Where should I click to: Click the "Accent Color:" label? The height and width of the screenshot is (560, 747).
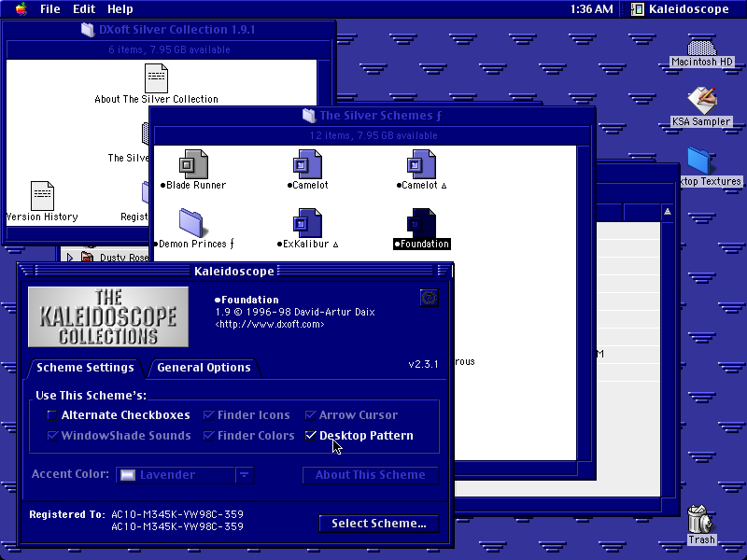[70, 474]
